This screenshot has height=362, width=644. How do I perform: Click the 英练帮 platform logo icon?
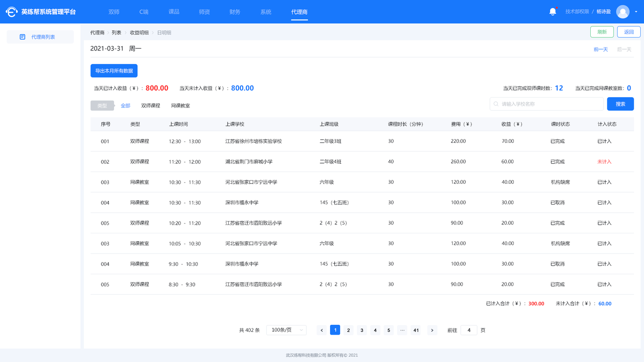(x=11, y=12)
